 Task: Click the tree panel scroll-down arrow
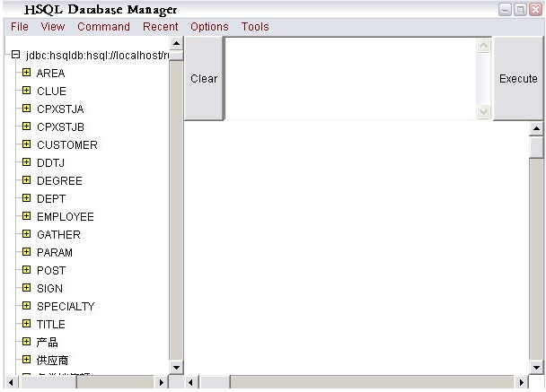pyautogui.click(x=176, y=368)
